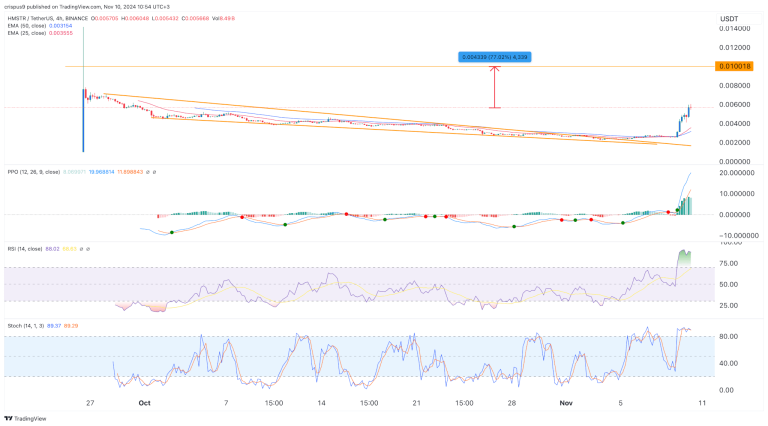The image size is (768, 426).
Task: Click the 40.00 Stoch axis label
Action: click(728, 363)
